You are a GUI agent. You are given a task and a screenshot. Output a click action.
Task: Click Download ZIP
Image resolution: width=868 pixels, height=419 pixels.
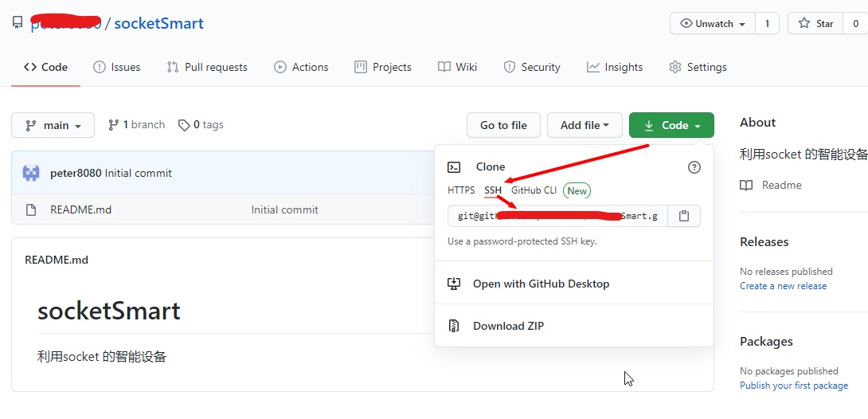point(508,326)
